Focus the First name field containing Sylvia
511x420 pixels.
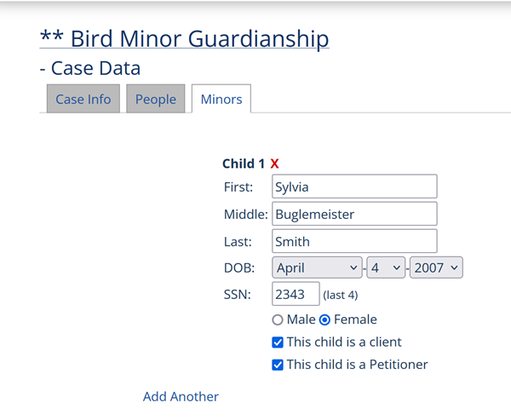[354, 187]
